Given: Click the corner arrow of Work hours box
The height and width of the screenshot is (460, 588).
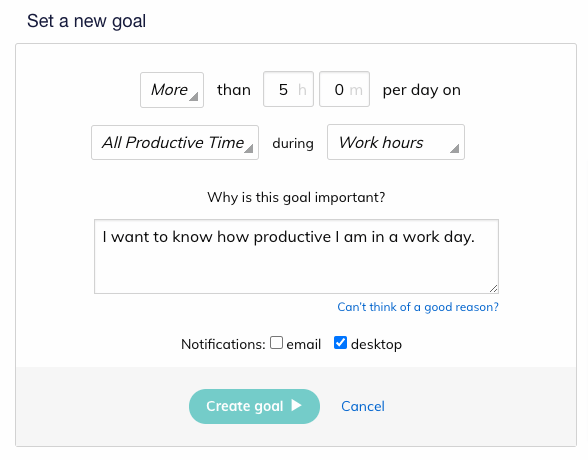Looking at the screenshot, I should [x=454, y=148].
